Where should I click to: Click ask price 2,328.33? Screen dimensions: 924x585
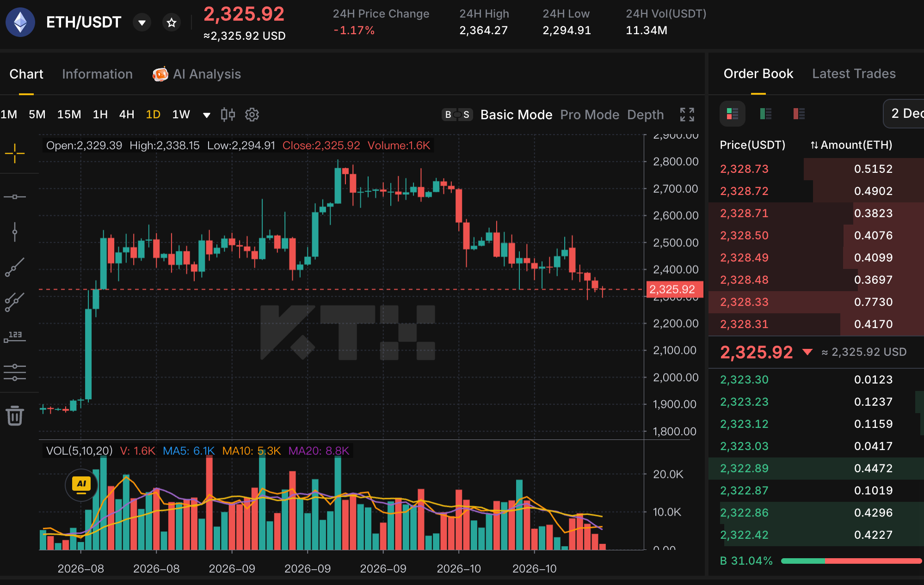[744, 302]
